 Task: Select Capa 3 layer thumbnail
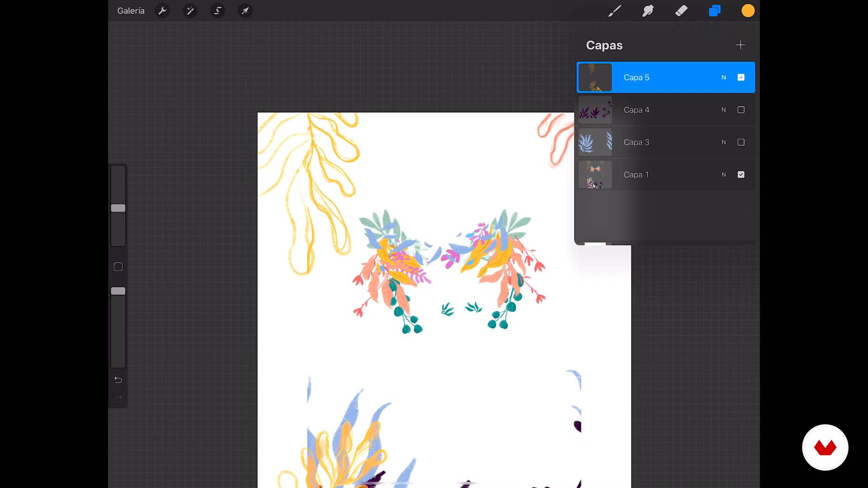point(595,142)
